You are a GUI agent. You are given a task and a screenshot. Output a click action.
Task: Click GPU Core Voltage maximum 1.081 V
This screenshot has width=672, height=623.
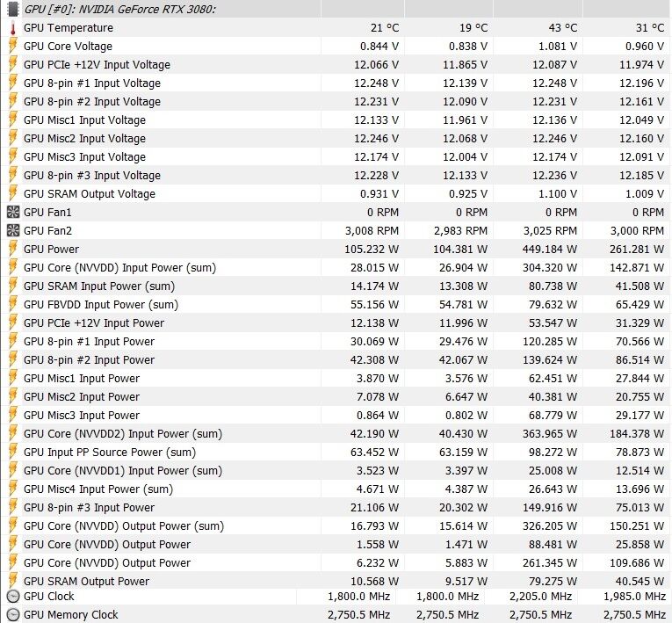click(x=558, y=47)
